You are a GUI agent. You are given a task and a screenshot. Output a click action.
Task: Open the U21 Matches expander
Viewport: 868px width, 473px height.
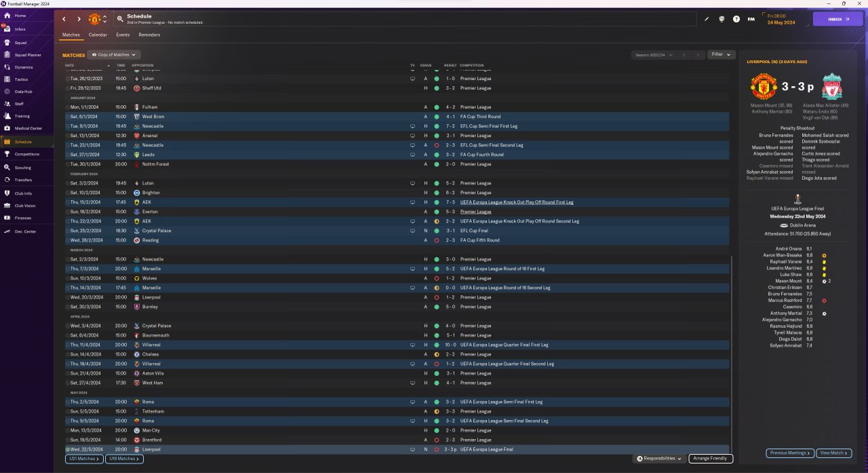tap(84, 459)
